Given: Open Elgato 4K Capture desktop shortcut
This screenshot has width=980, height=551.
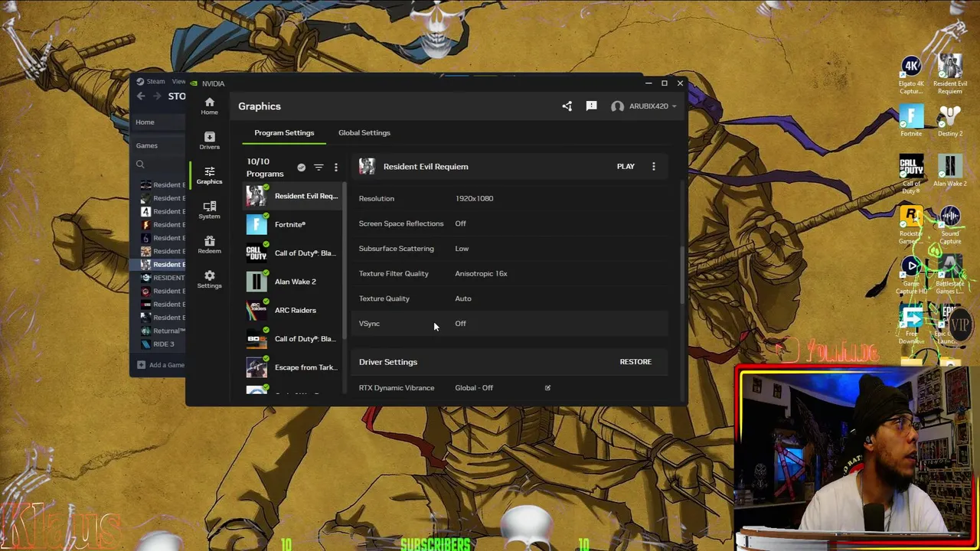Looking at the screenshot, I should (x=911, y=76).
